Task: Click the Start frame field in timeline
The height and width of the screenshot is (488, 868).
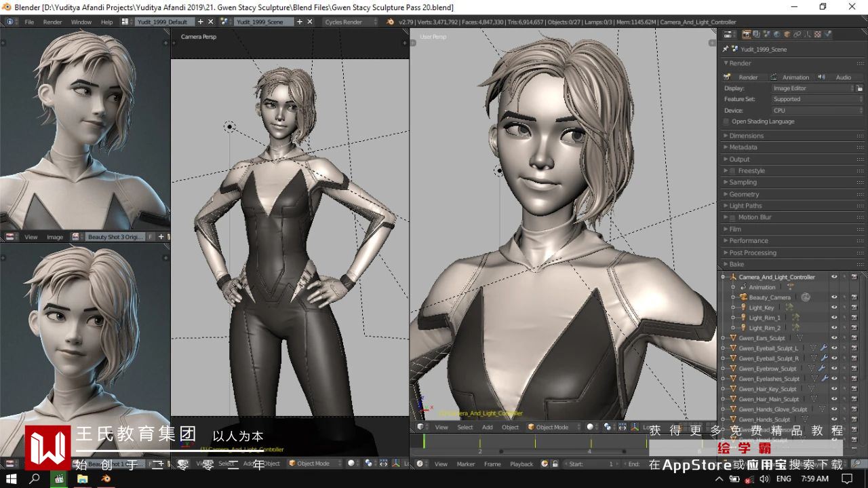Action: click(591, 464)
